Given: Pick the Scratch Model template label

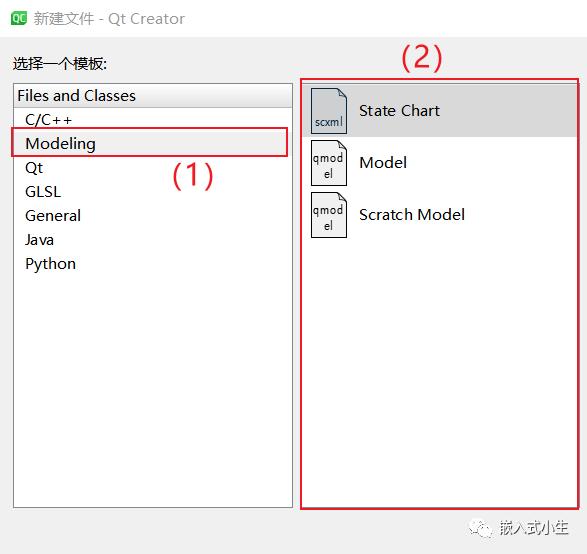Looking at the screenshot, I should point(412,215).
